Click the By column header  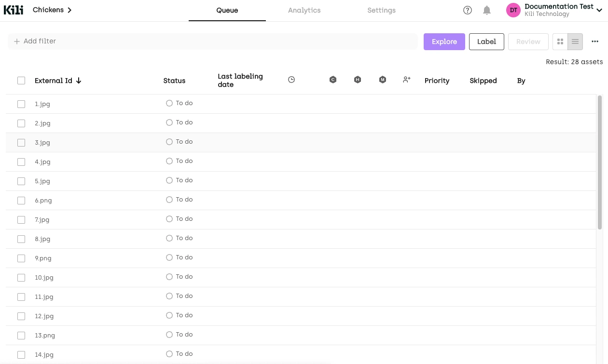[521, 81]
